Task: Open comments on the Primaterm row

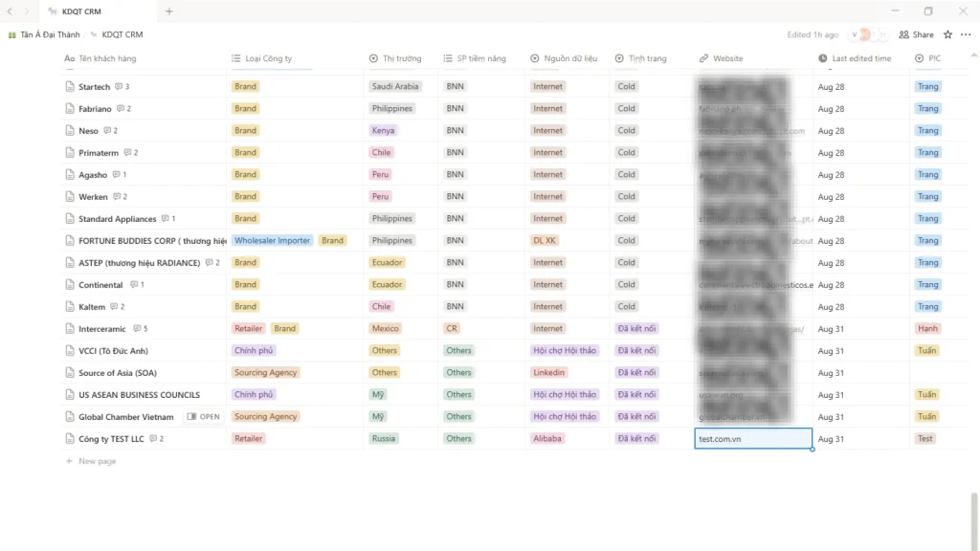Action: click(130, 152)
